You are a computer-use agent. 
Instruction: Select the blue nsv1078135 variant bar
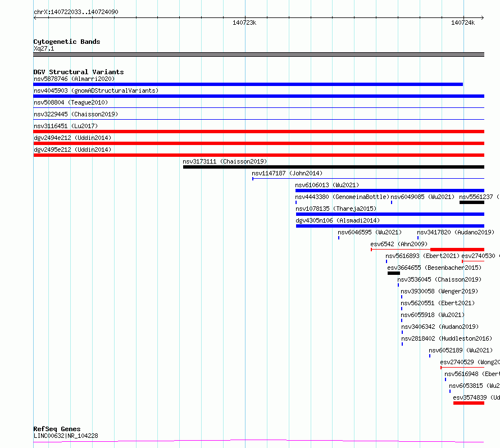tap(390, 214)
